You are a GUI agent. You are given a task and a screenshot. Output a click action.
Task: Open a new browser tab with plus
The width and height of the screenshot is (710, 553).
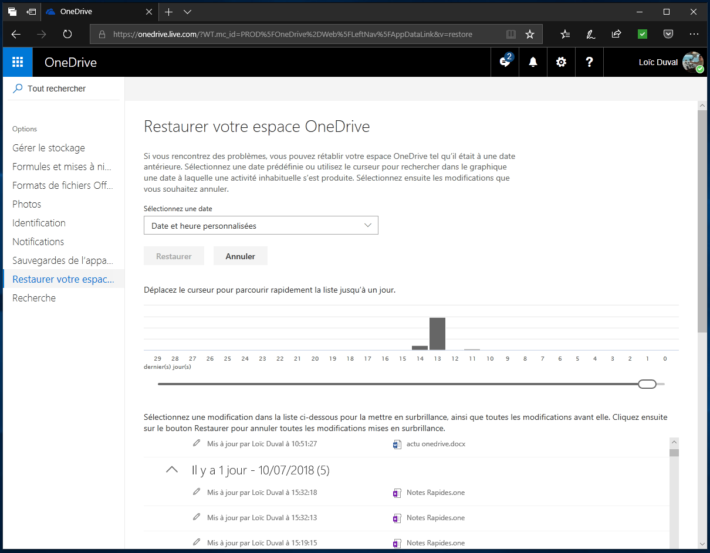click(x=168, y=12)
